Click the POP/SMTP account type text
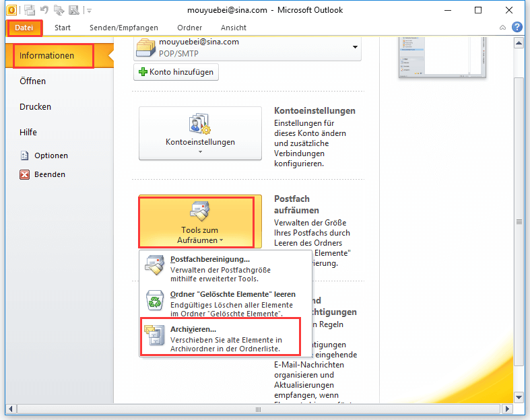 [178, 54]
